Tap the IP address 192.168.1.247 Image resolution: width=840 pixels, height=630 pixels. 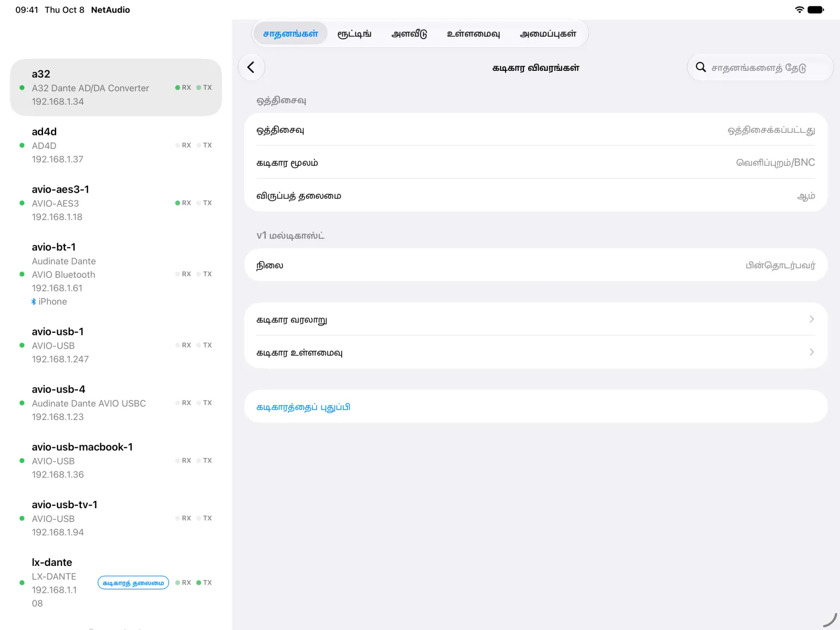[x=60, y=359]
